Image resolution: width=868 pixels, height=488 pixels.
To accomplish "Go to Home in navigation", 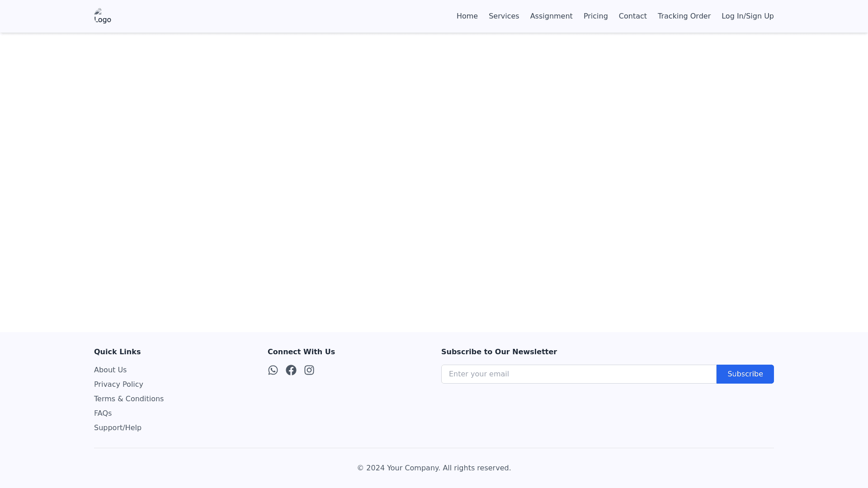I will (467, 16).
